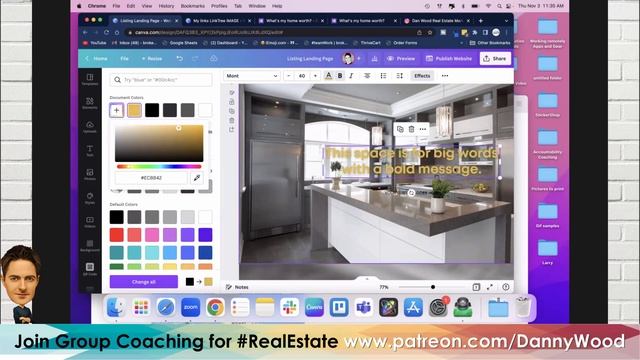This screenshot has width=640, height=360.
Task: Open the History menu in menu bar
Action: [x=166, y=6]
